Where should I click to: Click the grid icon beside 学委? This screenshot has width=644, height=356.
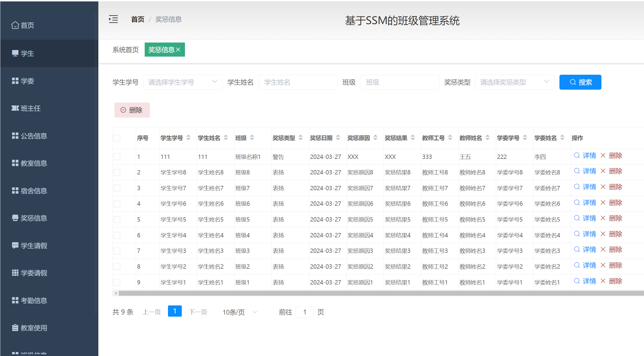[x=15, y=81]
